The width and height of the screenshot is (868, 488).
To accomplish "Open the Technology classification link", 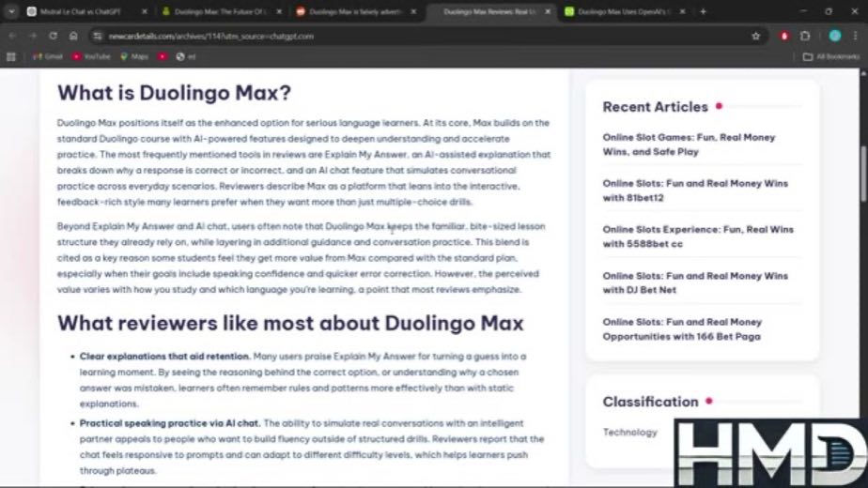I will click(630, 432).
